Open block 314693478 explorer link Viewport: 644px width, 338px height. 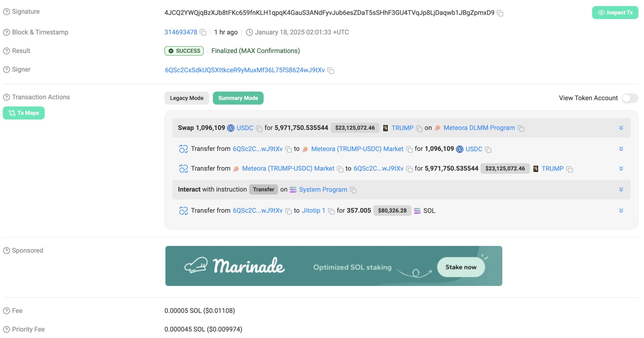pos(180,31)
